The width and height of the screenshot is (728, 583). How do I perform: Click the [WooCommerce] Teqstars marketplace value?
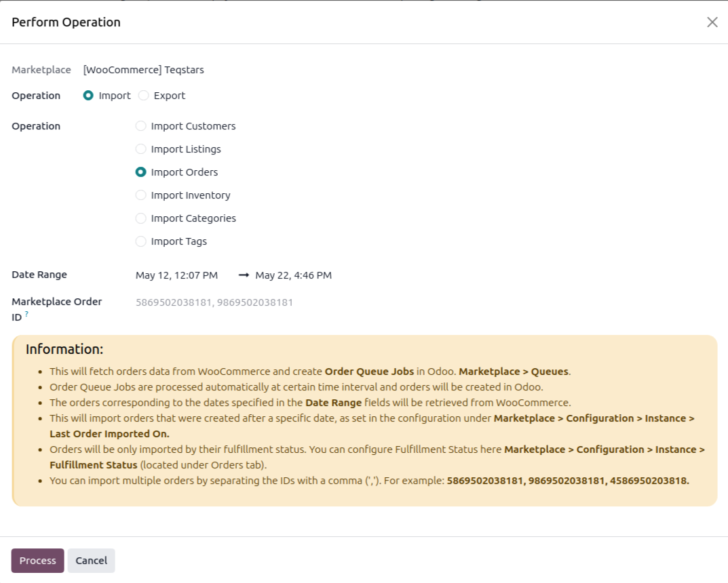[x=143, y=70]
